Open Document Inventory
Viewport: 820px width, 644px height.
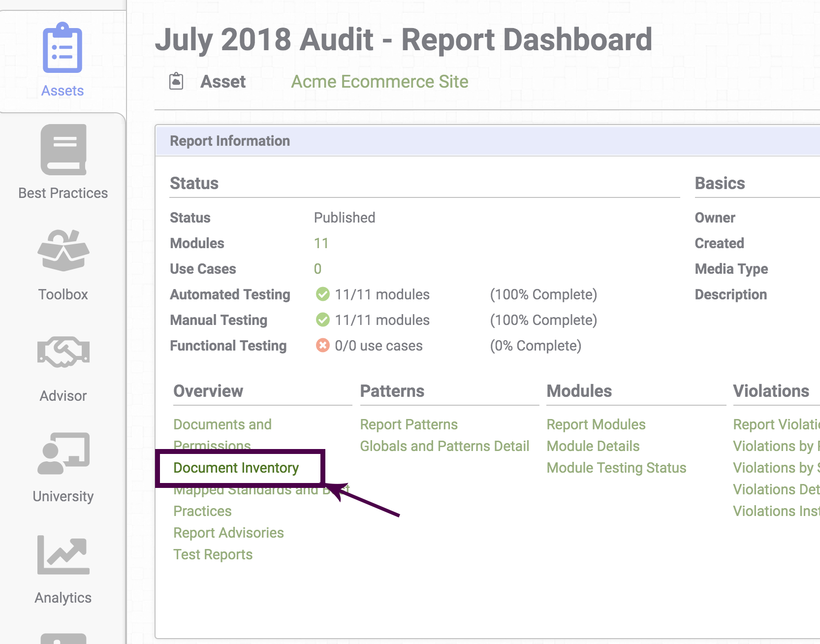tap(236, 468)
